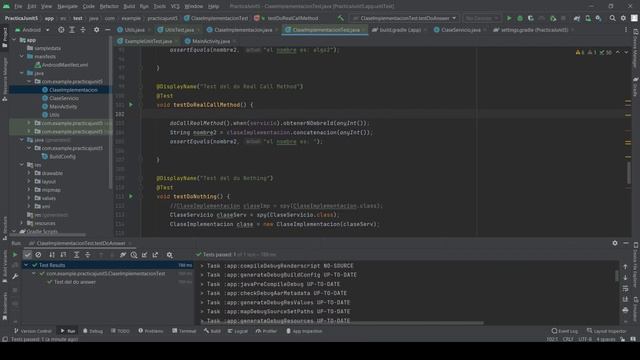
Task: Select ClaseServicio in the project tree
Action: click(x=64, y=98)
